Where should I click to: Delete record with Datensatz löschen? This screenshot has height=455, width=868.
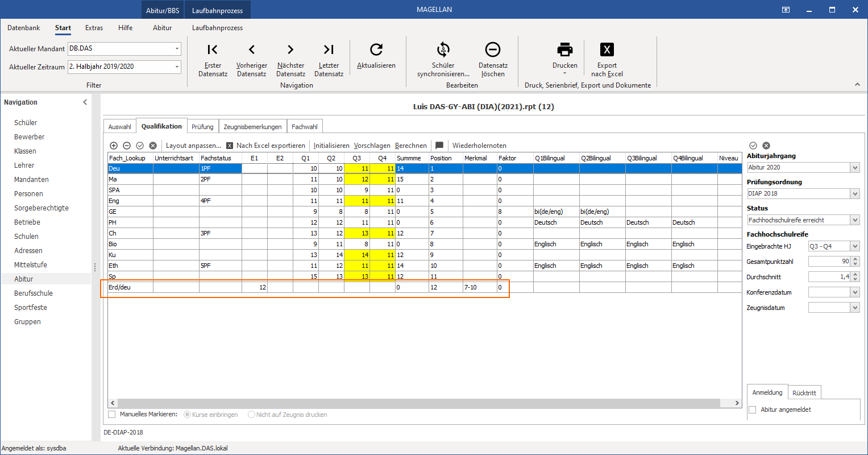click(493, 60)
